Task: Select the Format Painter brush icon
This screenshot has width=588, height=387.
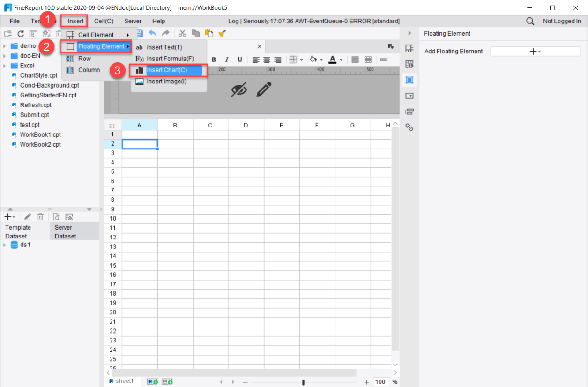Action: pos(222,33)
